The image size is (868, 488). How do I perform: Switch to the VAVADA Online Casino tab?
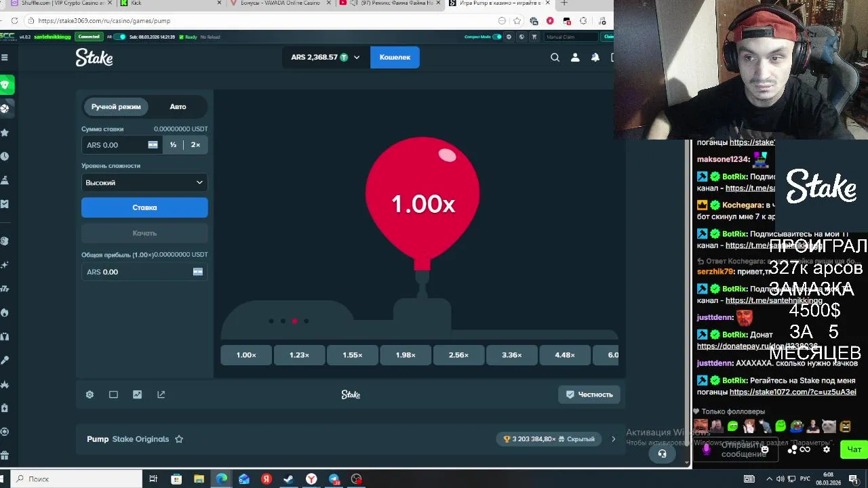click(280, 3)
